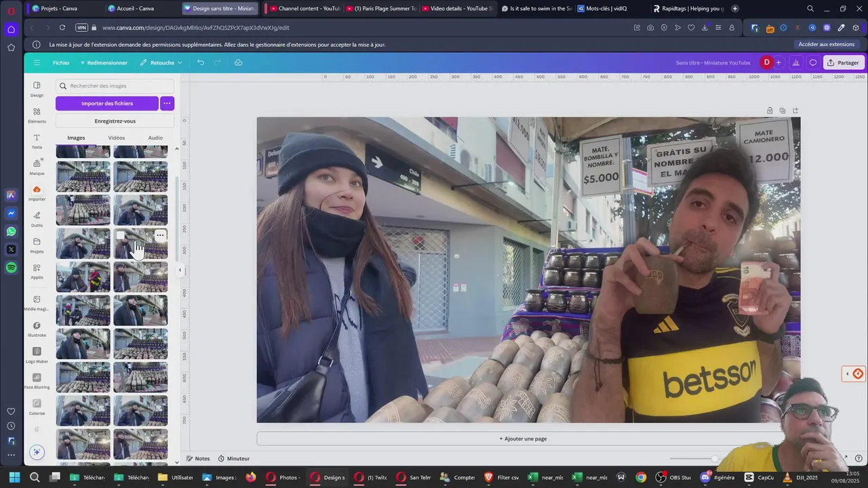Click Accéder aux extensions button
The image size is (868, 488).
826,44
